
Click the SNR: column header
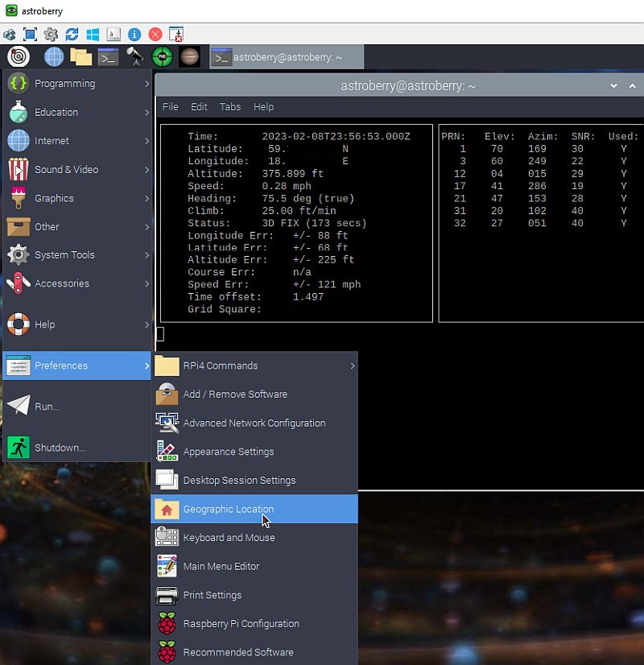pos(583,136)
